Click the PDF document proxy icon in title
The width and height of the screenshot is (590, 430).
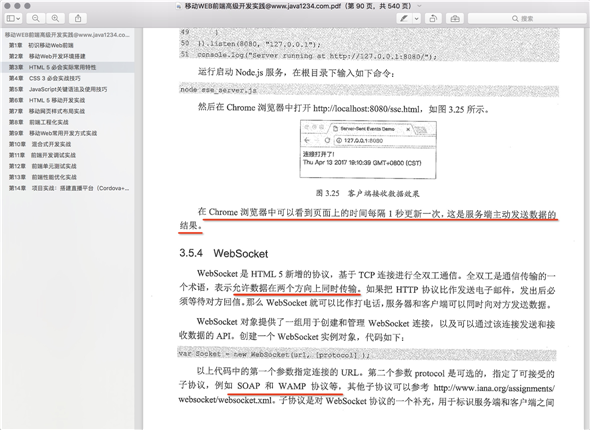pyautogui.click(x=179, y=6)
